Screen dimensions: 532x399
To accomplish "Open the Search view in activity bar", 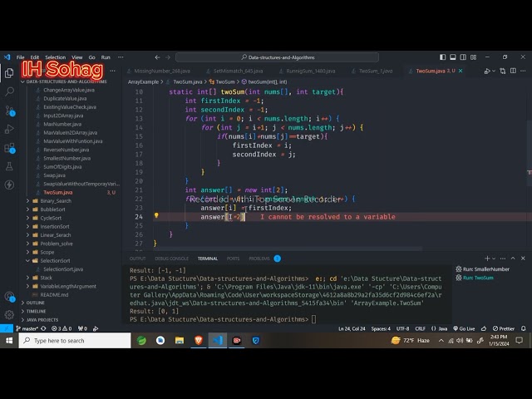I will pyautogui.click(x=9, y=91).
